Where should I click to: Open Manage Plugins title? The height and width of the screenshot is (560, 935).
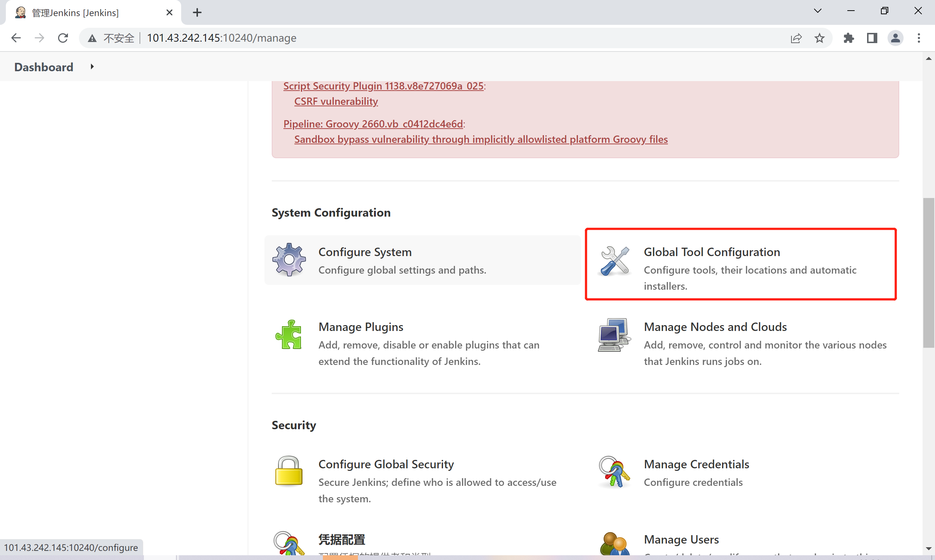(360, 327)
